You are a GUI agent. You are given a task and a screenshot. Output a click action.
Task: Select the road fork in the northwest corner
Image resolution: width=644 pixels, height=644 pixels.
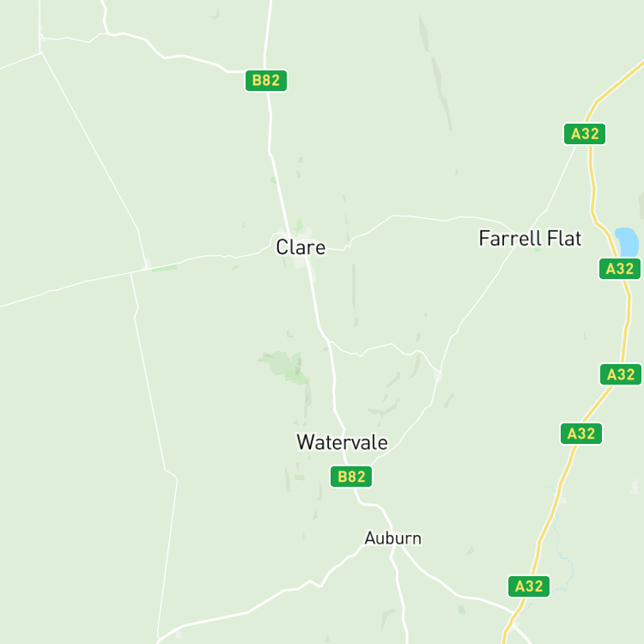tap(40, 52)
